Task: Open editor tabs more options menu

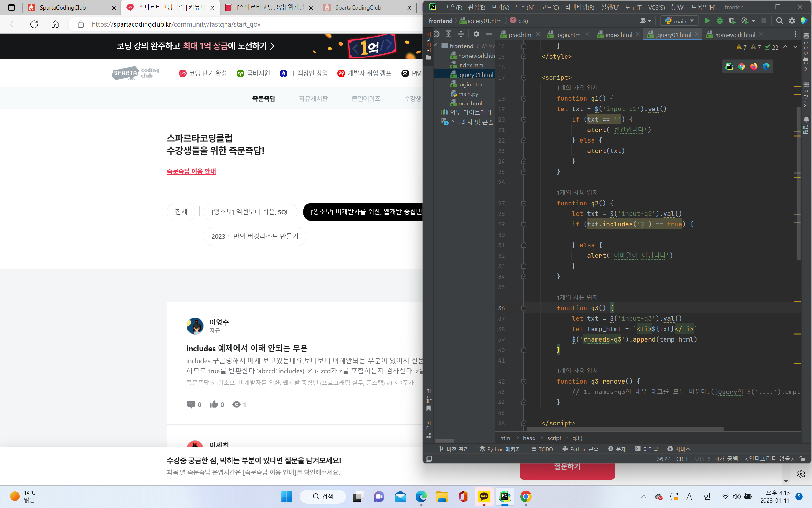Action: 795,34
